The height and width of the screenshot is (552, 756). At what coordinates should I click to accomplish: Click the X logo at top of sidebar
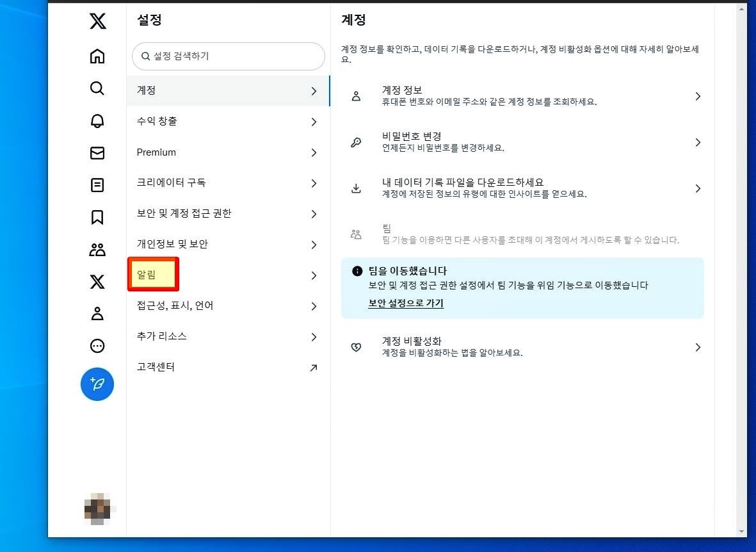coord(97,21)
